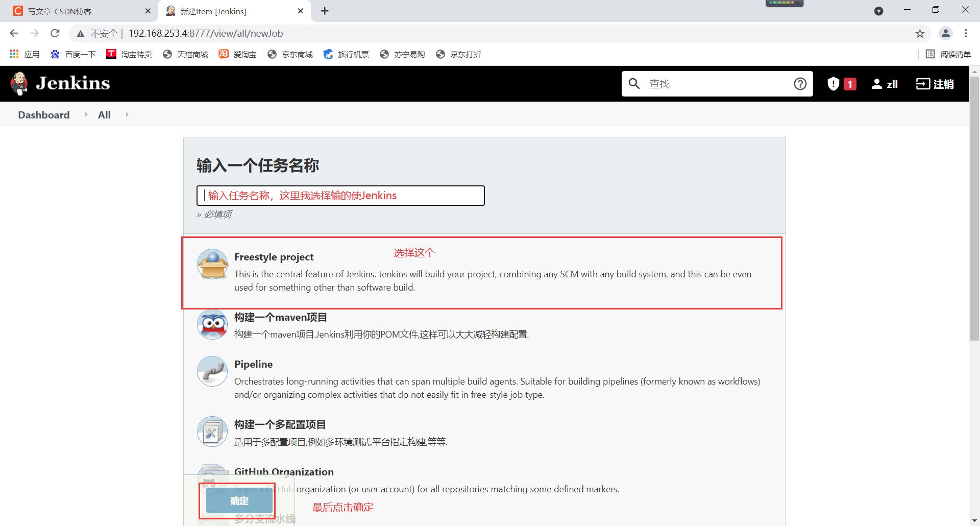
Task: Open the notifications bell icon
Action: [x=833, y=83]
